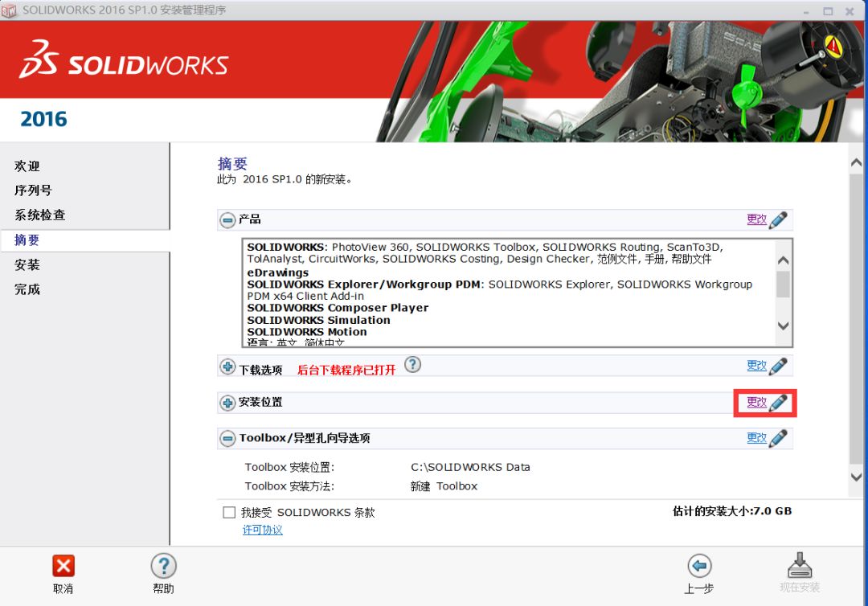
Task: Select 系统检查 step in sidebar
Action: 40,215
